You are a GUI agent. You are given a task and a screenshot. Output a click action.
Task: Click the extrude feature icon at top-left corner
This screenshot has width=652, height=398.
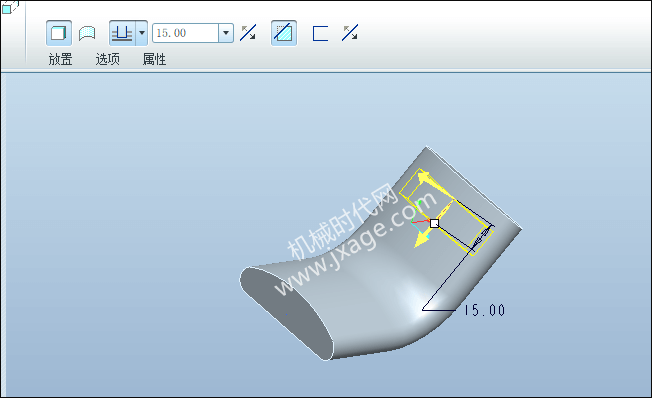tap(10, 7)
